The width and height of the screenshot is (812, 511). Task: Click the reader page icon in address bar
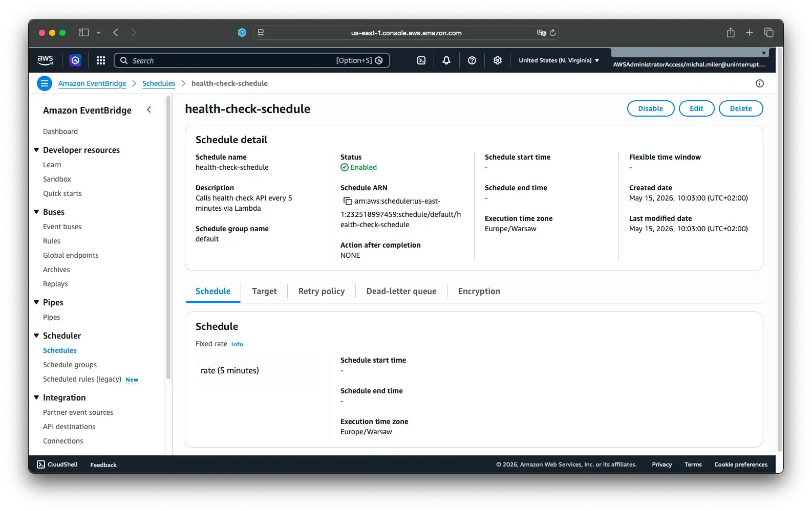click(x=261, y=33)
